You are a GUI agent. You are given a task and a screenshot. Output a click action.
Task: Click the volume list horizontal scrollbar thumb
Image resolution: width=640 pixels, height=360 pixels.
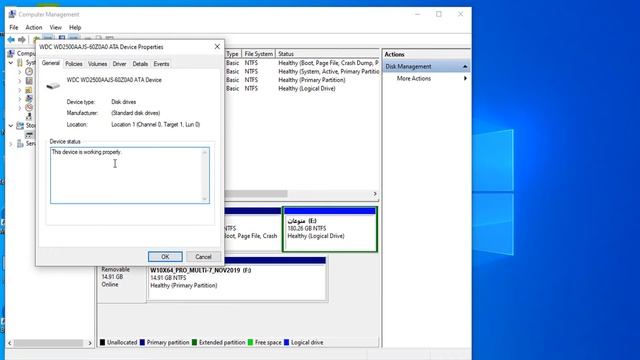[256, 194]
